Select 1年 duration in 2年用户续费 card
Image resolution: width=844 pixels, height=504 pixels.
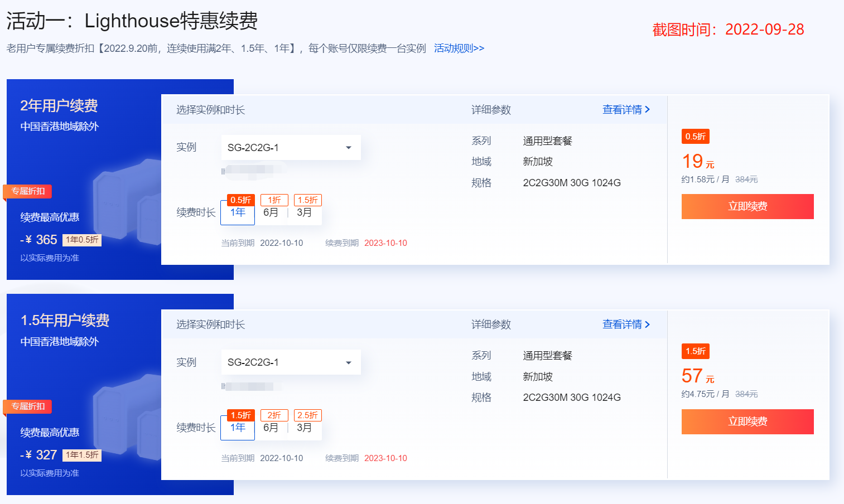[238, 212]
